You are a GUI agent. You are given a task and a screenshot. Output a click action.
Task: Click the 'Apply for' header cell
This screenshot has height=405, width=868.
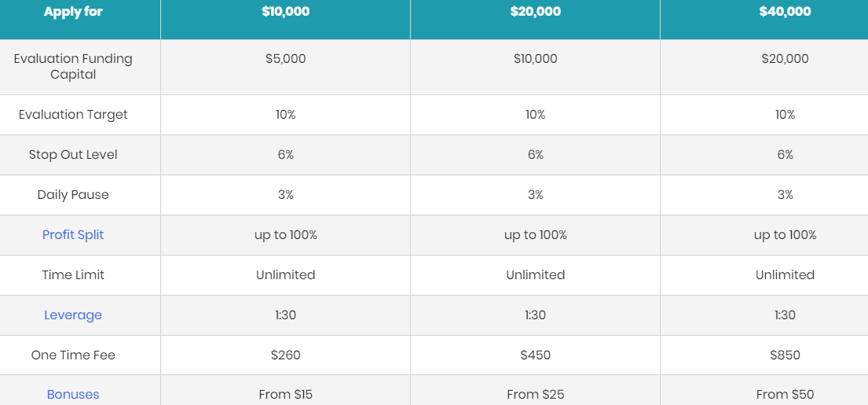click(73, 12)
